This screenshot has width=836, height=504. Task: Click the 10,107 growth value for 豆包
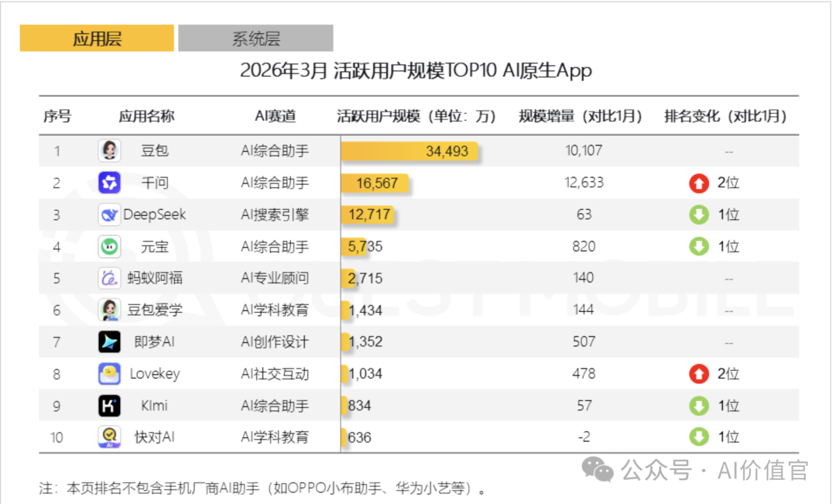[x=584, y=150]
